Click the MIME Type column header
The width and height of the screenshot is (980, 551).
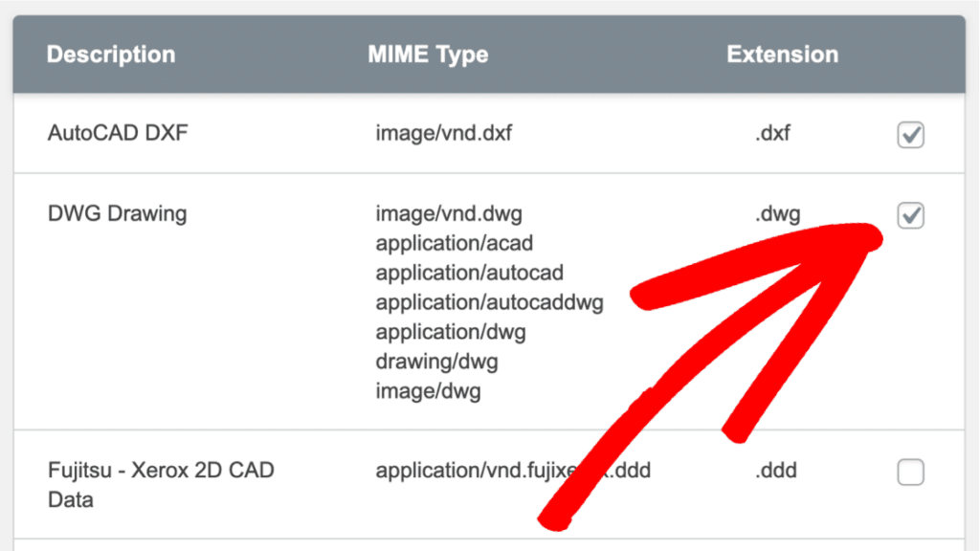[x=428, y=55]
